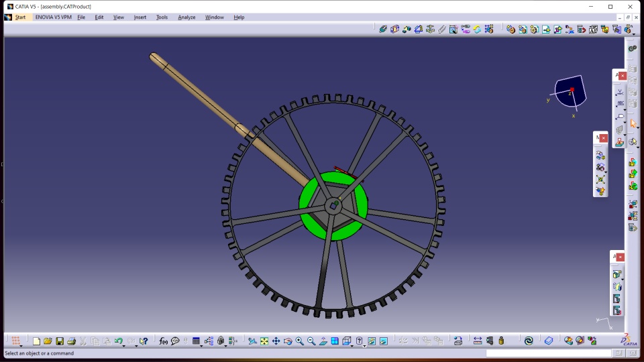This screenshot has width=644, height=362.
Task: Open the Tools menu
Action: pos(162,17)
